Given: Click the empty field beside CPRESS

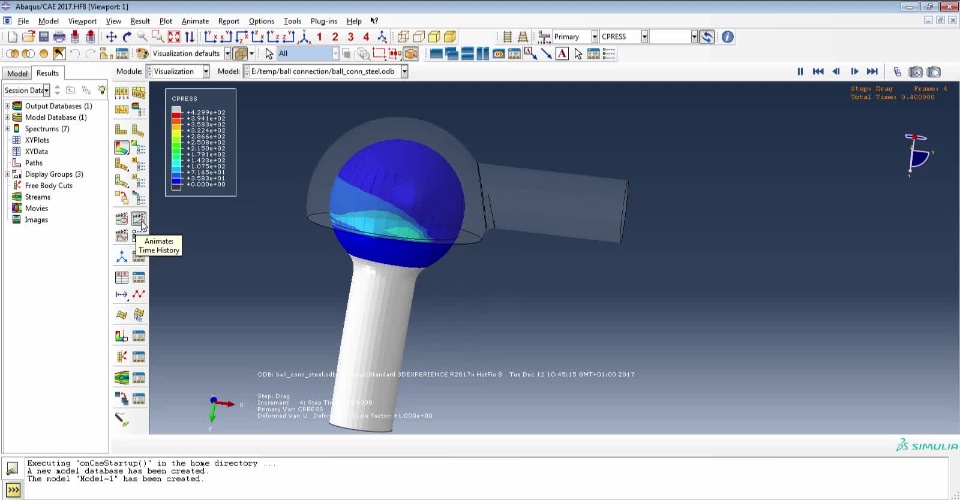Looking at the screenshot, I should click(x=673, y=37).
